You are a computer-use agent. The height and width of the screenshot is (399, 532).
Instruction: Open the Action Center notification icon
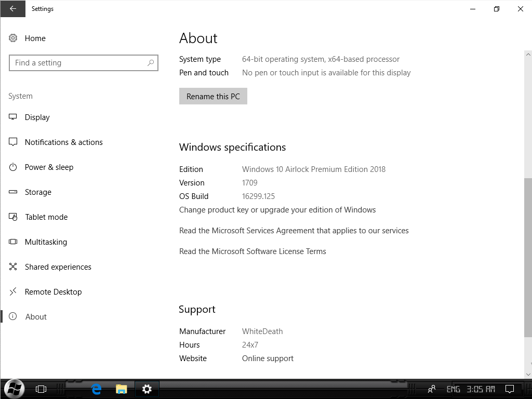point(510,389)
